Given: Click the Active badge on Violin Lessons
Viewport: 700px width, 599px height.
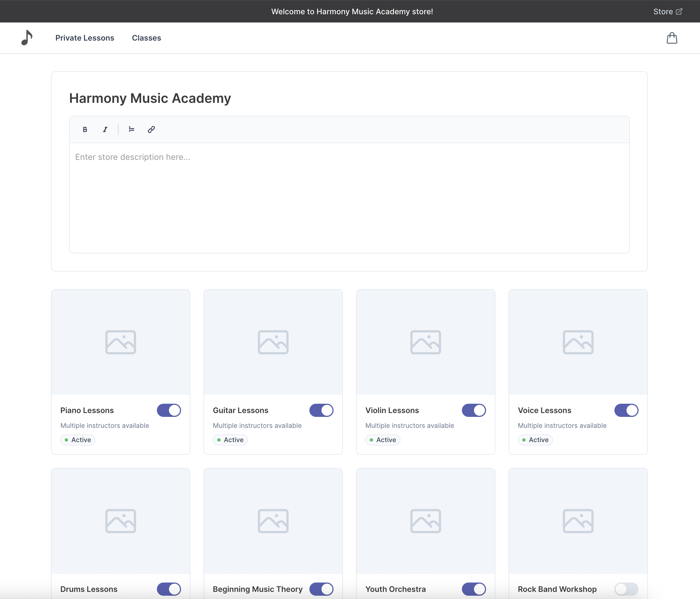Looking at the screenshot, I should (383, 440).
